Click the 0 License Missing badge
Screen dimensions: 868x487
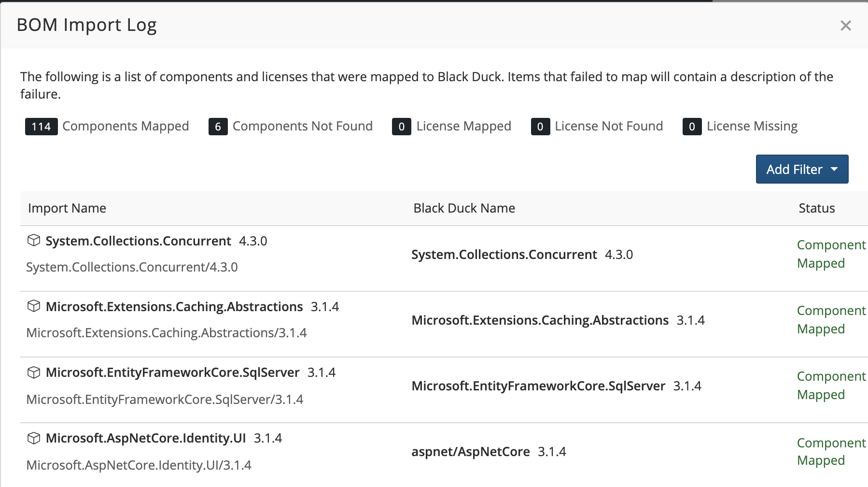[692, 126]
